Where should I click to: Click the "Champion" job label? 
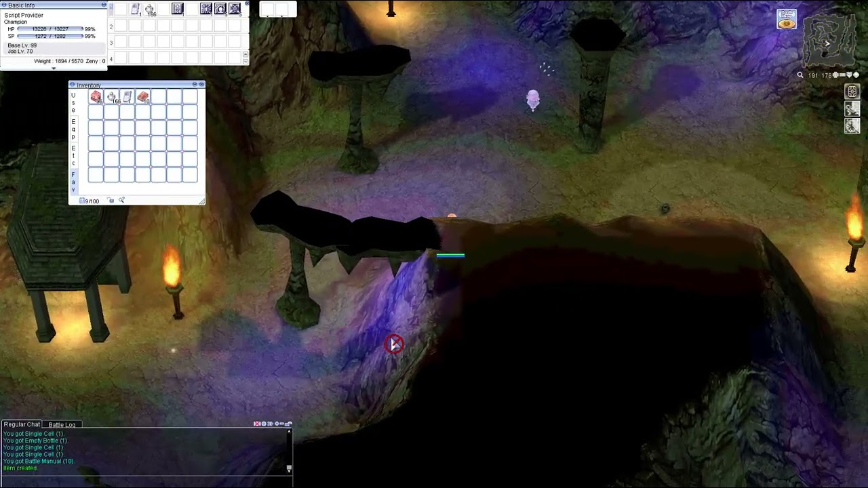[16, 22]
